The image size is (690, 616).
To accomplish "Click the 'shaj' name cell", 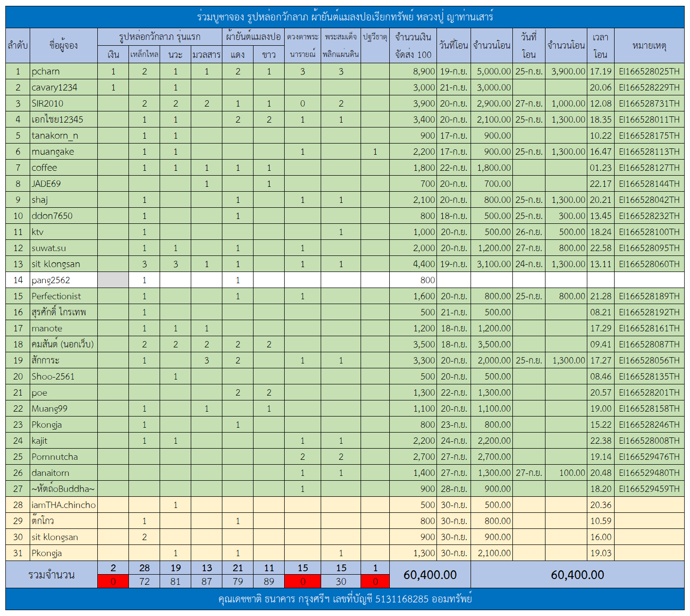I will point(64,200).
